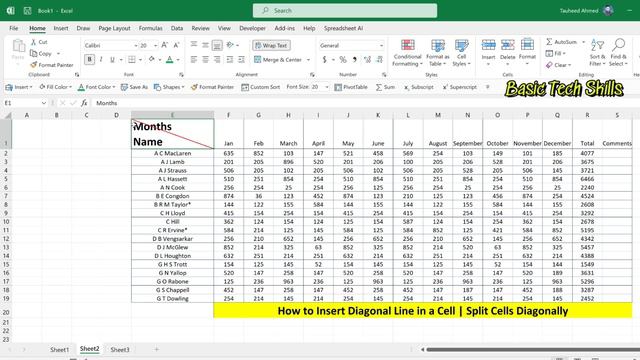Click the Insert cells icon in Cells group
640x360 pixels.
[488, 44]
